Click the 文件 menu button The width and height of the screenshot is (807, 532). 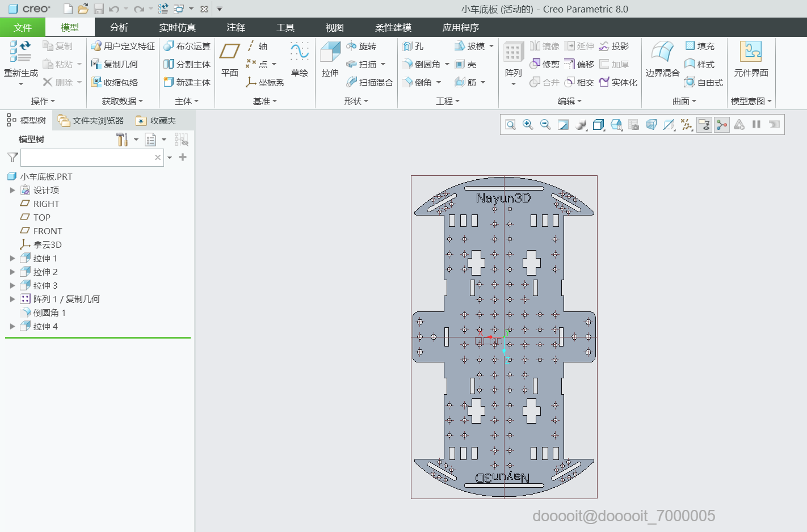click(23, 27)
